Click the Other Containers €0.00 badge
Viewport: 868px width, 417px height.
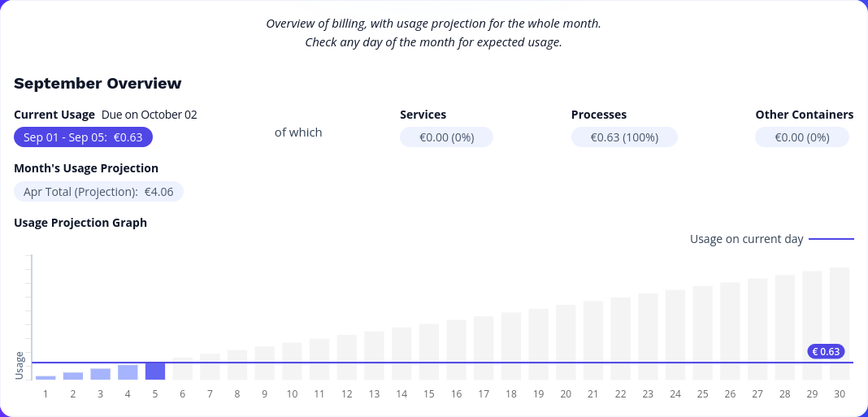tap(802, 137)
